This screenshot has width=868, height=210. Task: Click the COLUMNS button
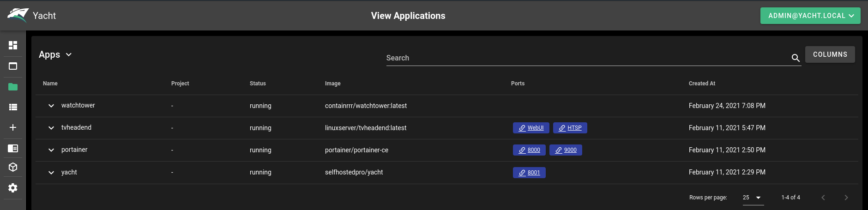point(830,54)
